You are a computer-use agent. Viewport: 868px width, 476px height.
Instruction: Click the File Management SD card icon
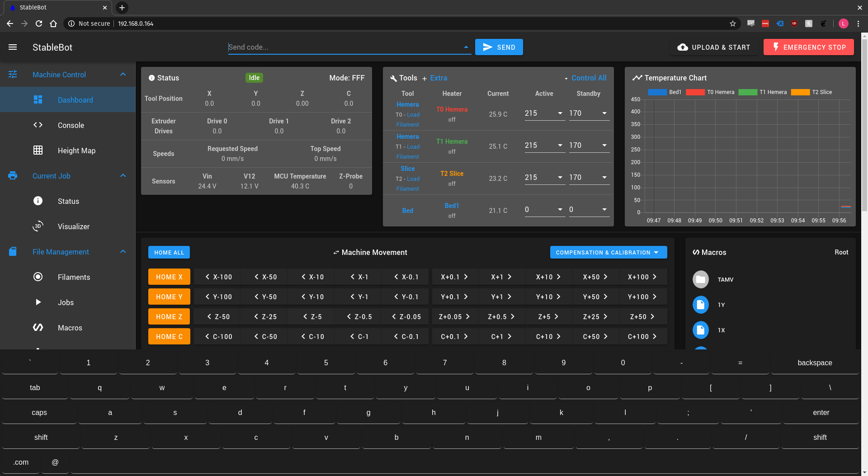[13, 251]
